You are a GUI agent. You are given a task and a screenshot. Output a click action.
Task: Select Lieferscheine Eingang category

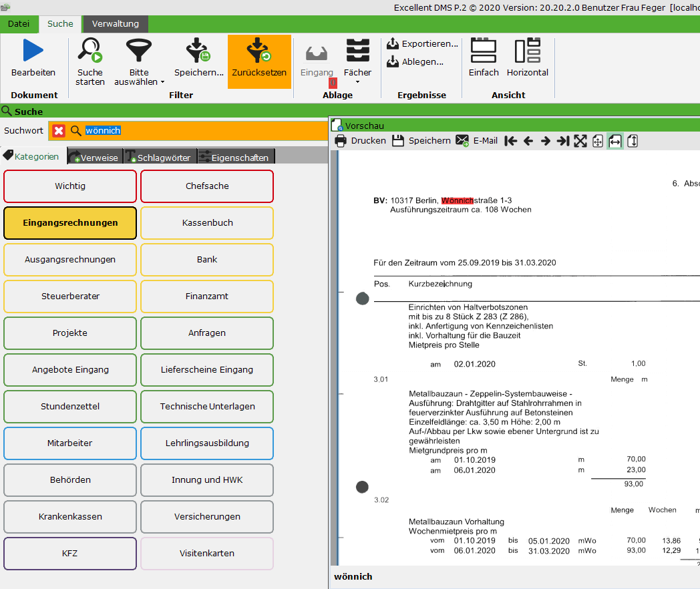(x=207, y=369)
